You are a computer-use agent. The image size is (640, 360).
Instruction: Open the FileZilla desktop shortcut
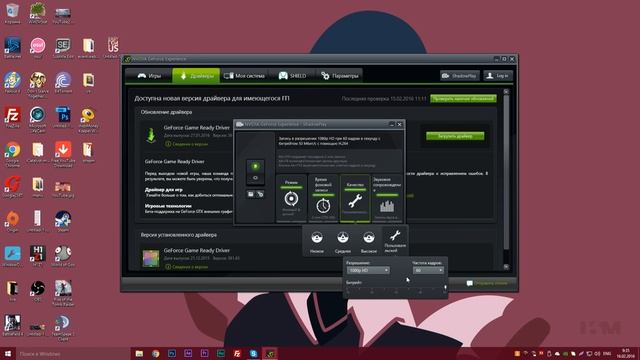[12, 118]
